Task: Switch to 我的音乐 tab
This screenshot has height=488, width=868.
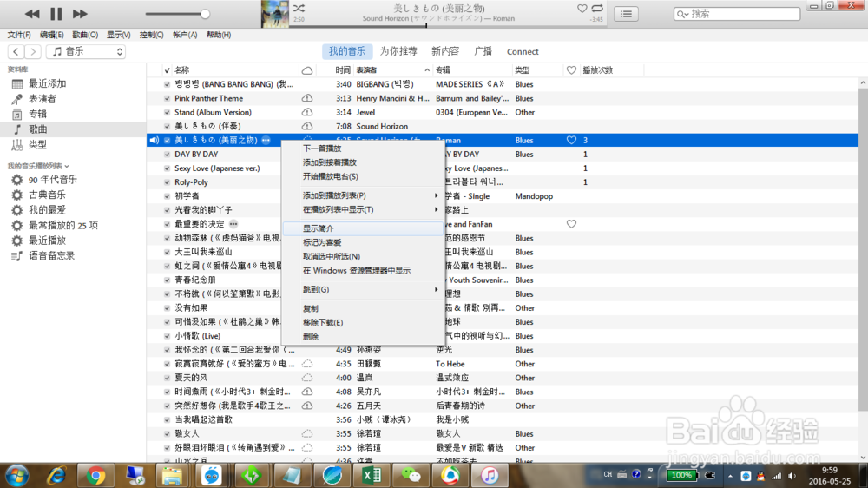Action: point(347,51)
